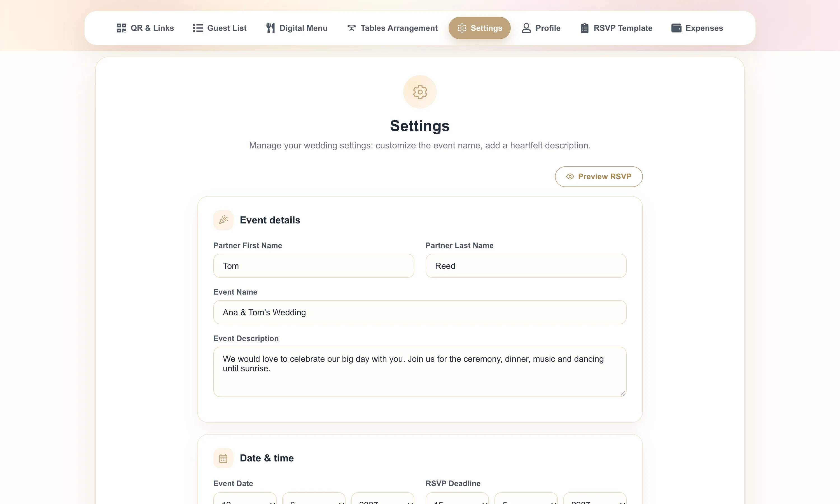Viewport: 840px width, 504px height.
Task: Click the eye icon in Preview RSVP
Action: 570,177
